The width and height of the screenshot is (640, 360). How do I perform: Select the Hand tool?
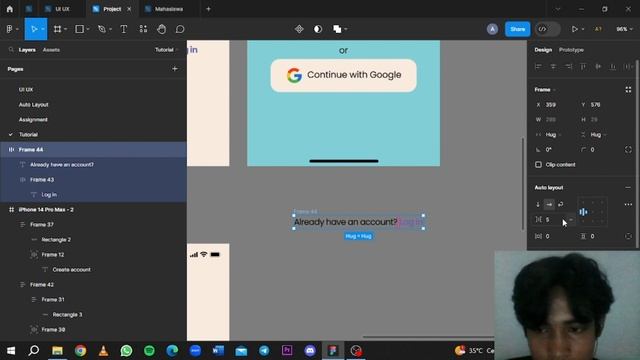(162, 29)
